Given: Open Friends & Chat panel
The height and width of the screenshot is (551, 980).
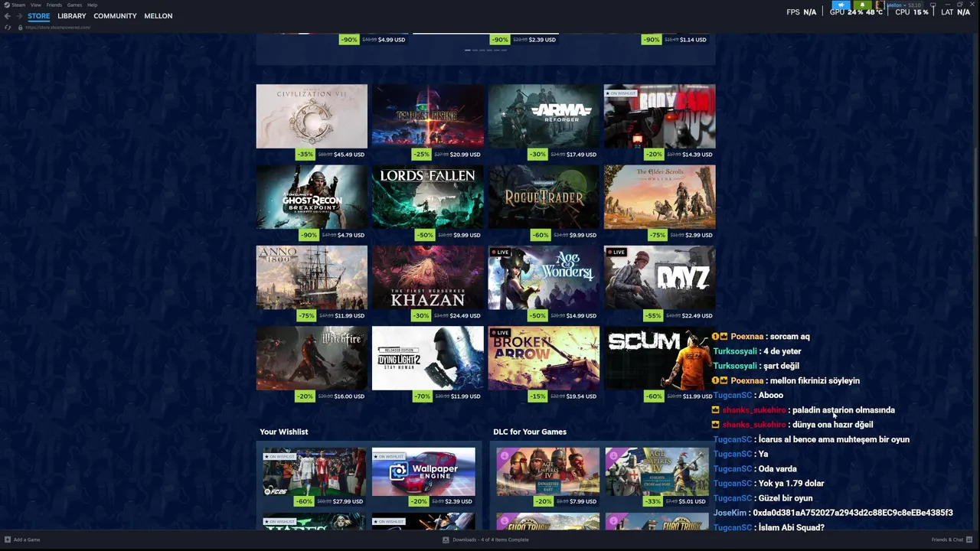Looking at the screenshot, I should click(x=947, y=540).
